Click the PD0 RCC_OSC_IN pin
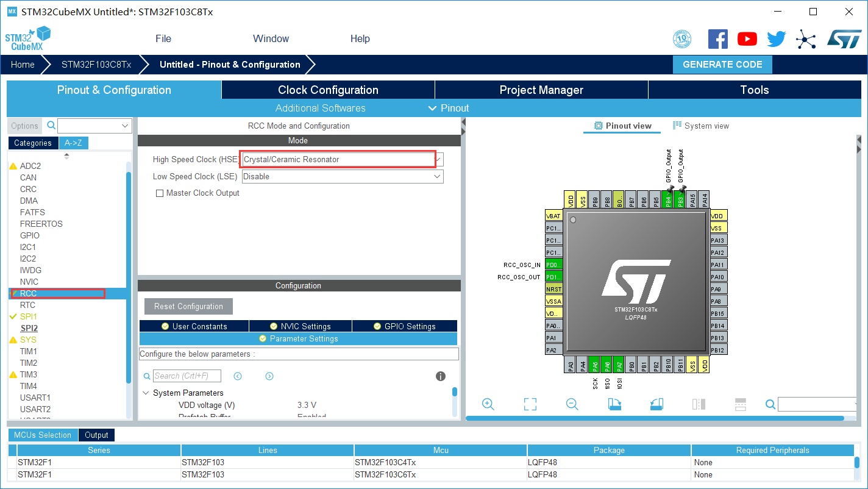Image resolution: width=868 pixels, height=489 pixels. pos(553,265)
